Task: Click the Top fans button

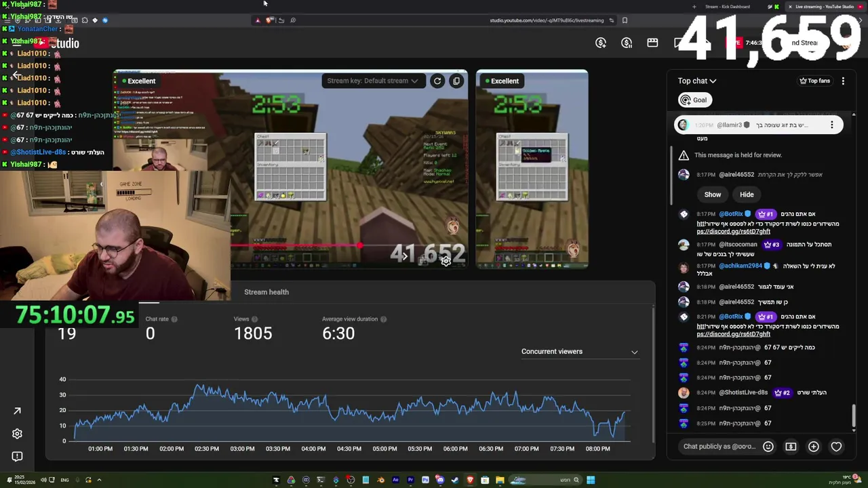Action: coord(814,81)
